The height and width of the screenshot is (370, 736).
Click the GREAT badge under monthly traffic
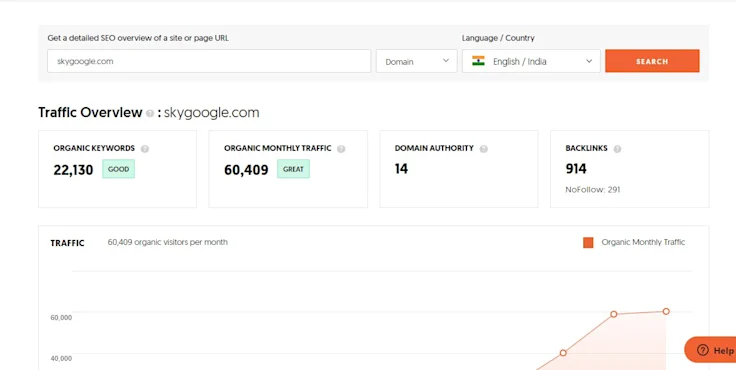(x=293, y=169)
